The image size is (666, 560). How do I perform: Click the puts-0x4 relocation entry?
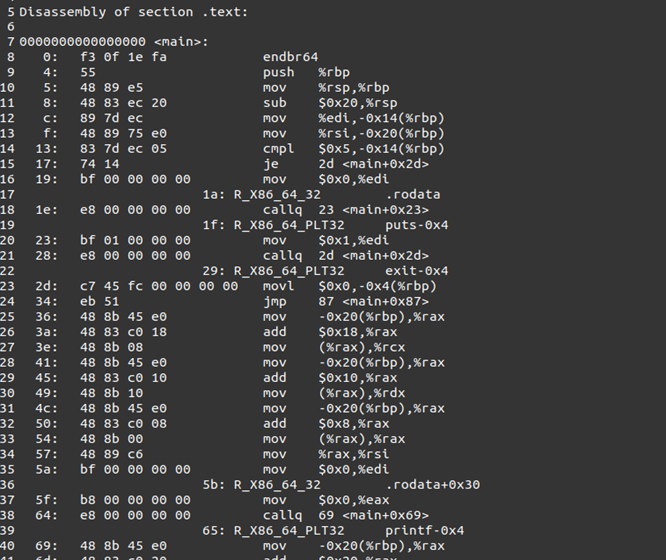point(417,225)
